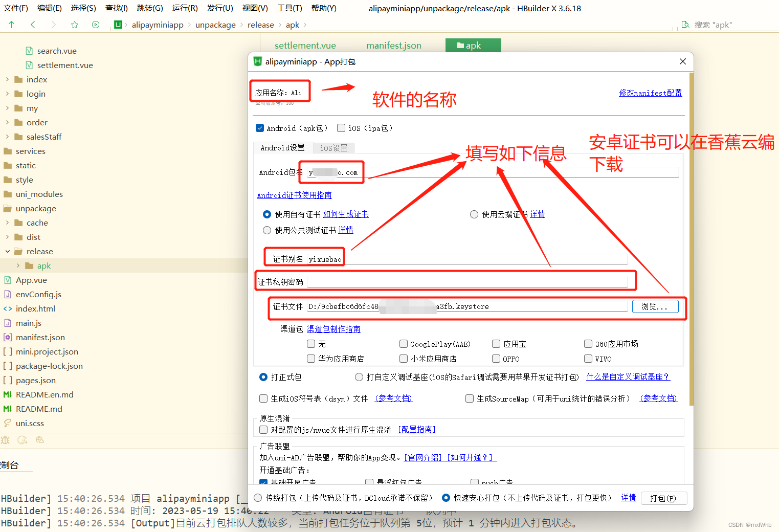This screenshot has height=532, width=779.
Task: Click the manifest.json settings file icon
Action: [8, 337]
